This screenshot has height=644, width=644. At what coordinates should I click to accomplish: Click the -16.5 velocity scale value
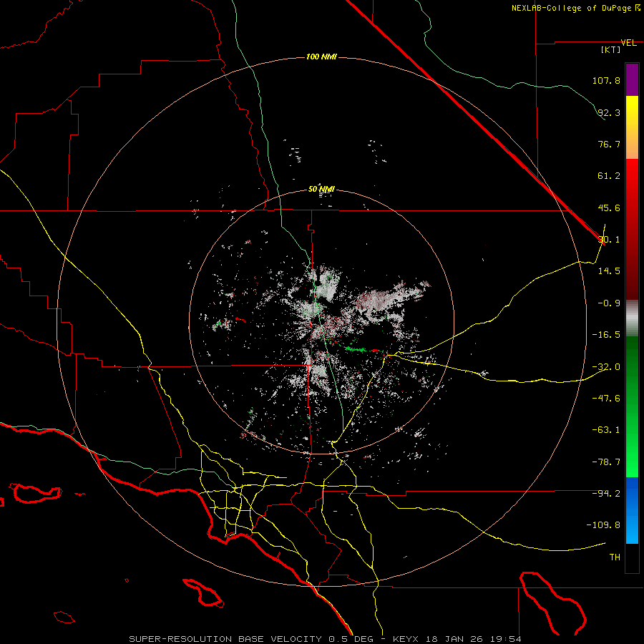point(606,334)
